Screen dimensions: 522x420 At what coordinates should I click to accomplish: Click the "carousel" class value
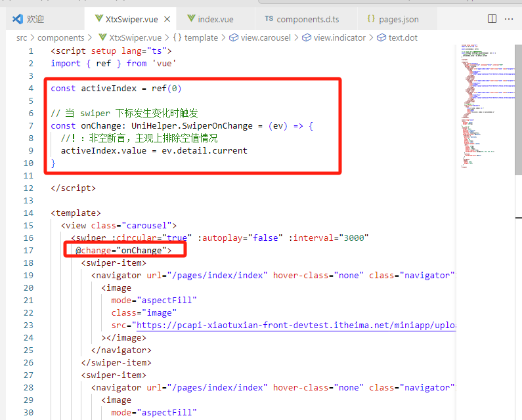point(146,226)
